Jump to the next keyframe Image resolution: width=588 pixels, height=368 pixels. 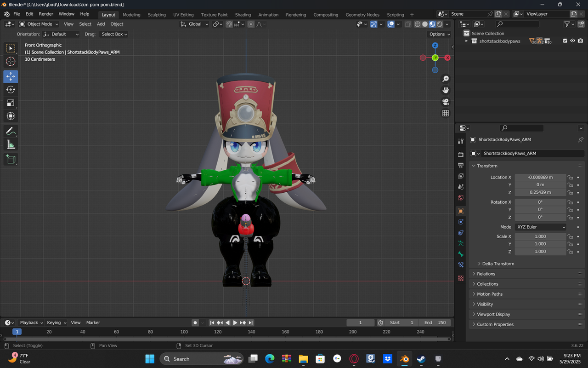pyautogui.click(x=243, y=323)
